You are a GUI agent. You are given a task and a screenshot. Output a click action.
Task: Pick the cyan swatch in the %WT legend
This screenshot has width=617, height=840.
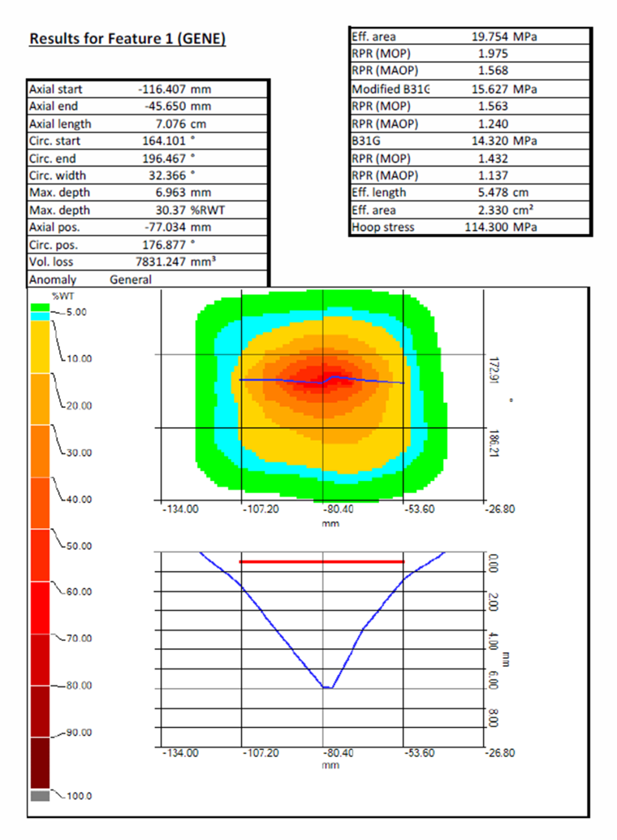click(39, 317)
